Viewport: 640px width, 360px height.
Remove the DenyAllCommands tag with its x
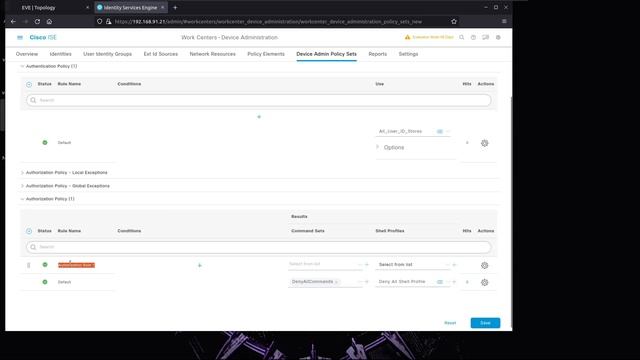[336, 282]
